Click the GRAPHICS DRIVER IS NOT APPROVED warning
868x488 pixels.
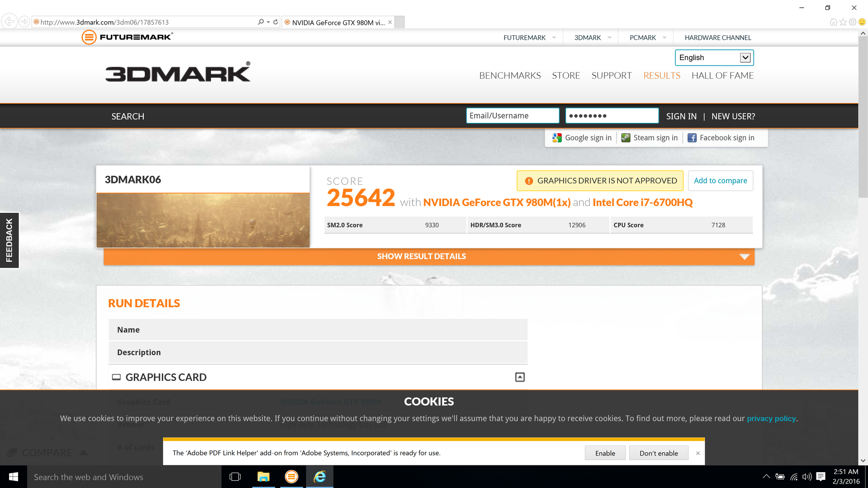point(600,181)
